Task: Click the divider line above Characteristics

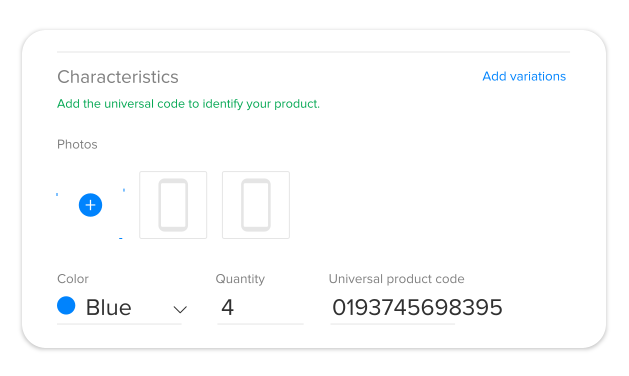Action: [x=313, y=52]
